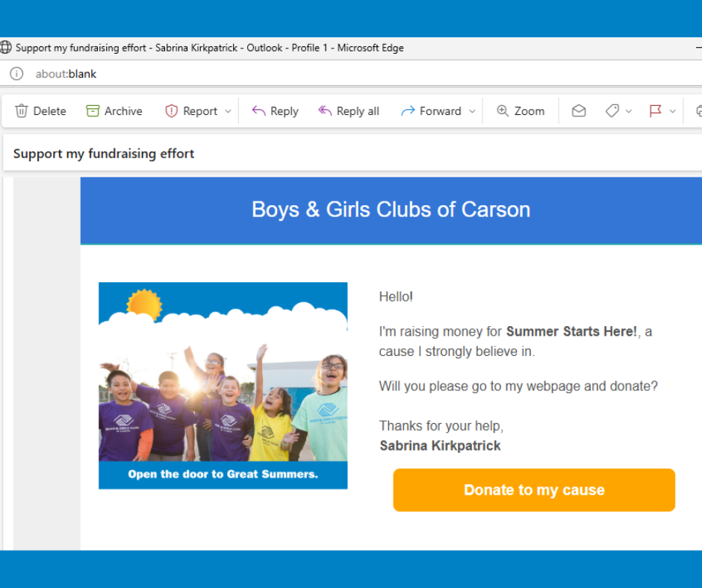This screenshot has width=702, height=588.
Task: Open the Forward dropdown arrow
Action: click(472, 111)
